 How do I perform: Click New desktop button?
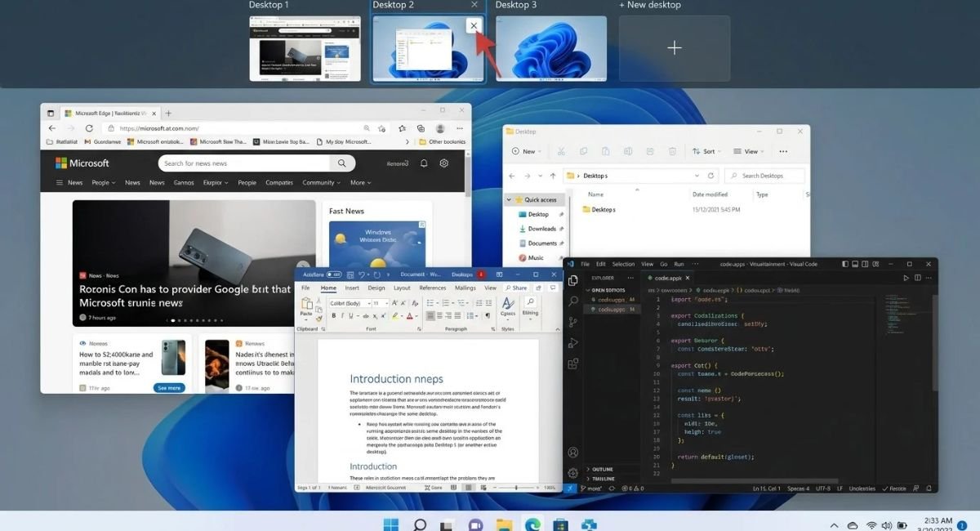coord(674,48)
